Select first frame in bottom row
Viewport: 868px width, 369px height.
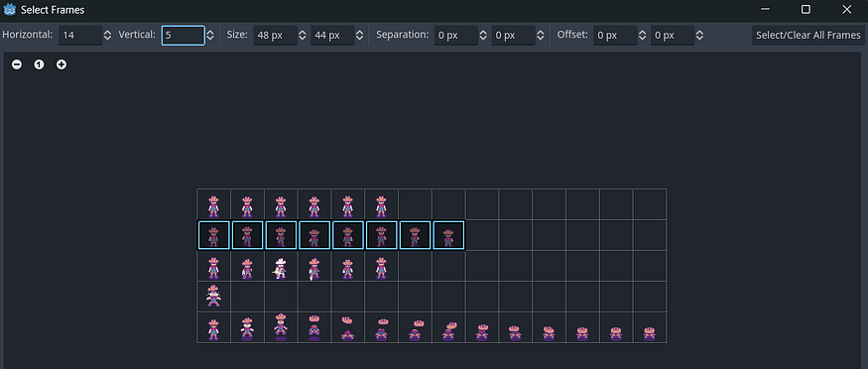coord(213,327)
